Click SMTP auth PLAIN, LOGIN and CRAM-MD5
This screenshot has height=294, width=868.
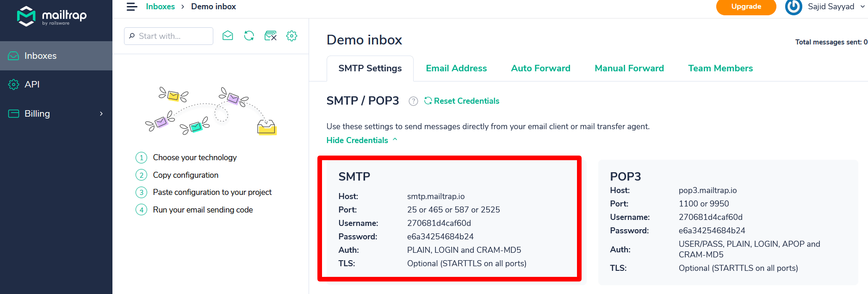coord(464,250)
